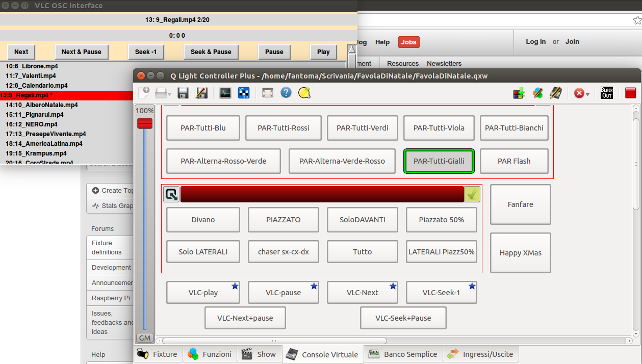Screen dimensions: 642x364
Task: Activate PAR-Tutti-Blu
Action: pyautogui.click(x=203, y=128)
